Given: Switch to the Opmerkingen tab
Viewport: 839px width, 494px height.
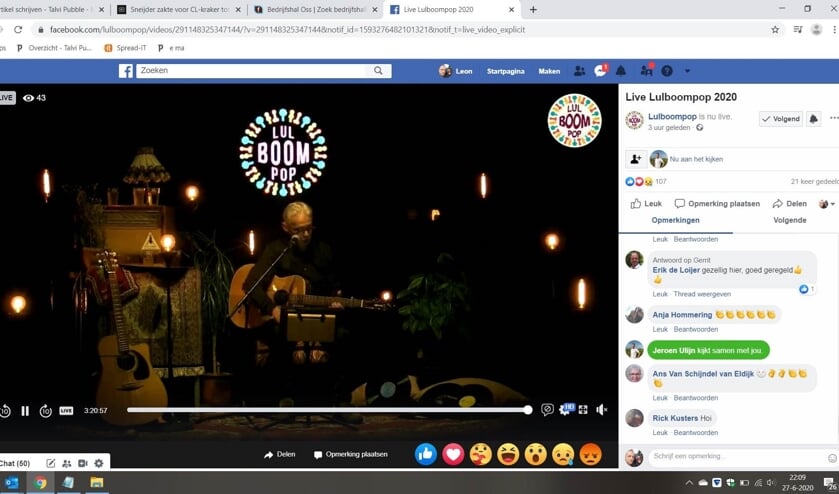Looking at the screenshot, I should (675, 220).
